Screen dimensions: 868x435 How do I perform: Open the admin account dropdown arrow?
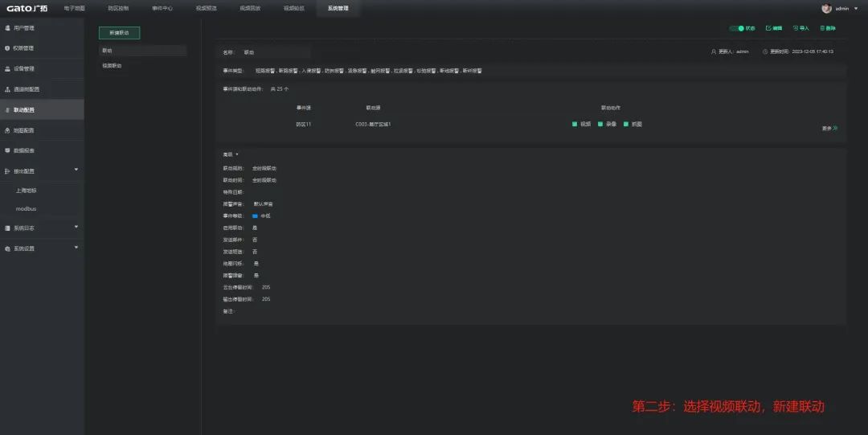[855, 8]
